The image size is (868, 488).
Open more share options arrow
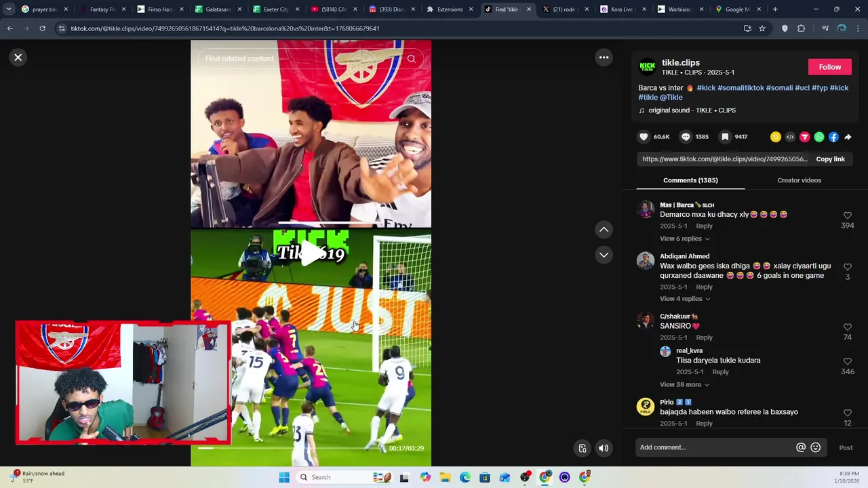[848, 137]
